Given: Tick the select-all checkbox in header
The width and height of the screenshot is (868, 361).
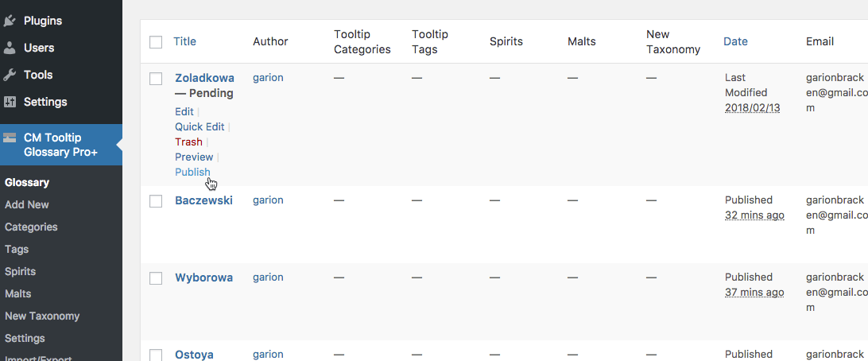Looking at the screenshot, I should tap(156, 42).
